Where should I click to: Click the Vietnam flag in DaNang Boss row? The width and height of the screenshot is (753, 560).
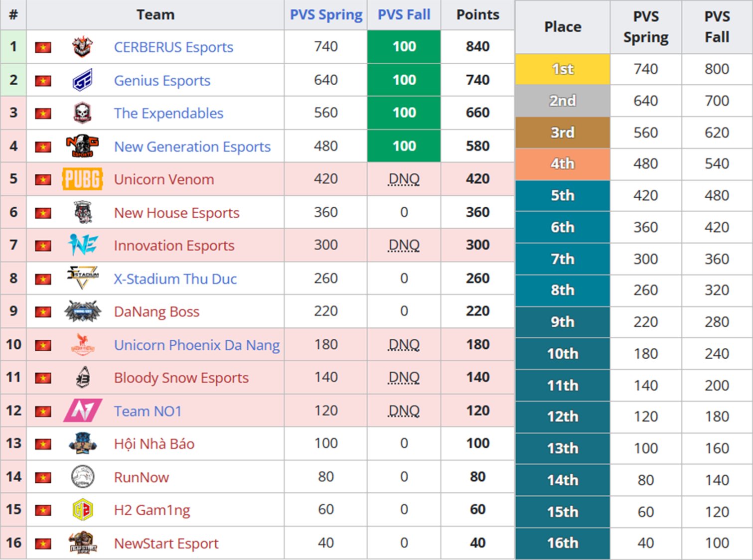(x=43, y=312)
